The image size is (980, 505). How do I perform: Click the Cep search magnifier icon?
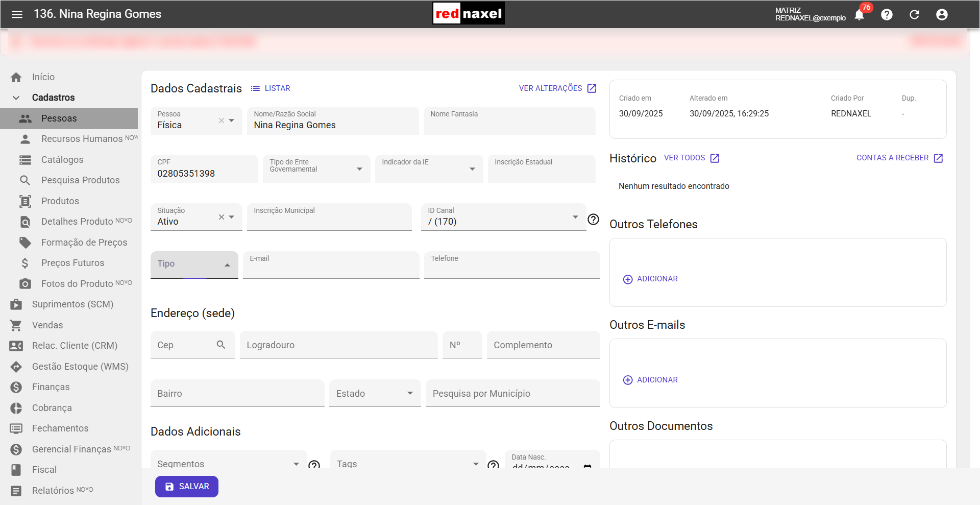[221, 345]
